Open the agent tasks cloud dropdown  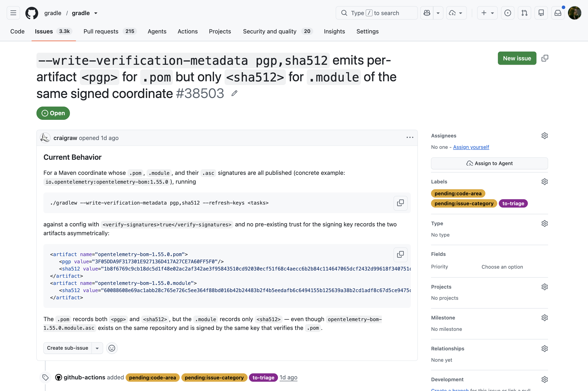456,13
